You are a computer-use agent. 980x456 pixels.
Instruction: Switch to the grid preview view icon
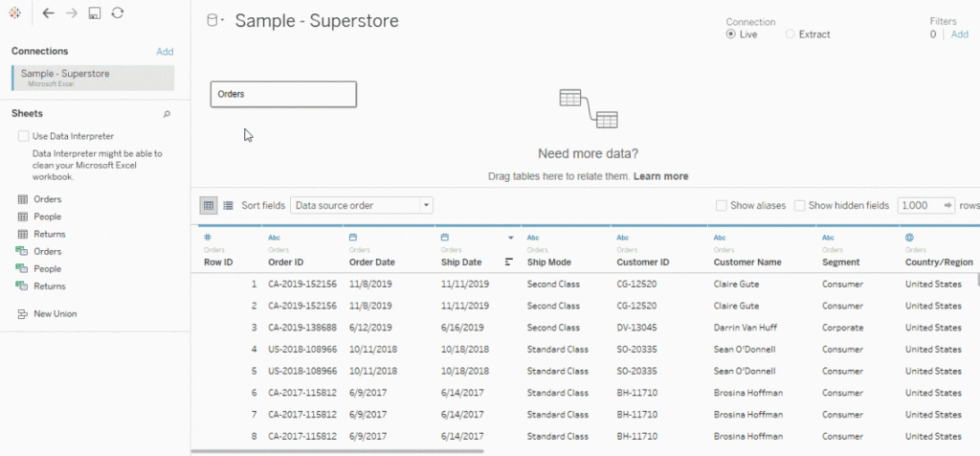[x=209, y=205]
